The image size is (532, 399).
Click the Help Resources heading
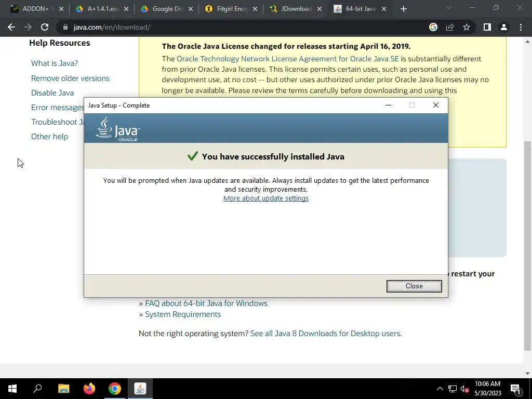coord(59,43)
